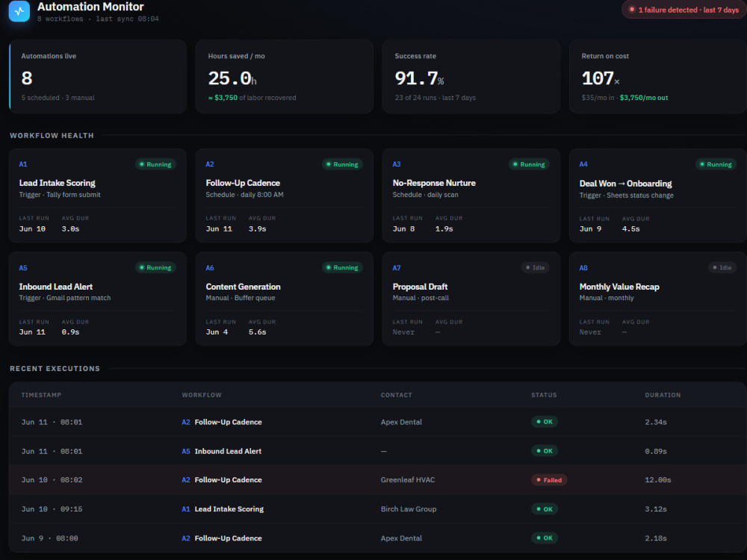747x560 pixels.
Task: Click the 23 of 24 runs note
Action: 435,98
